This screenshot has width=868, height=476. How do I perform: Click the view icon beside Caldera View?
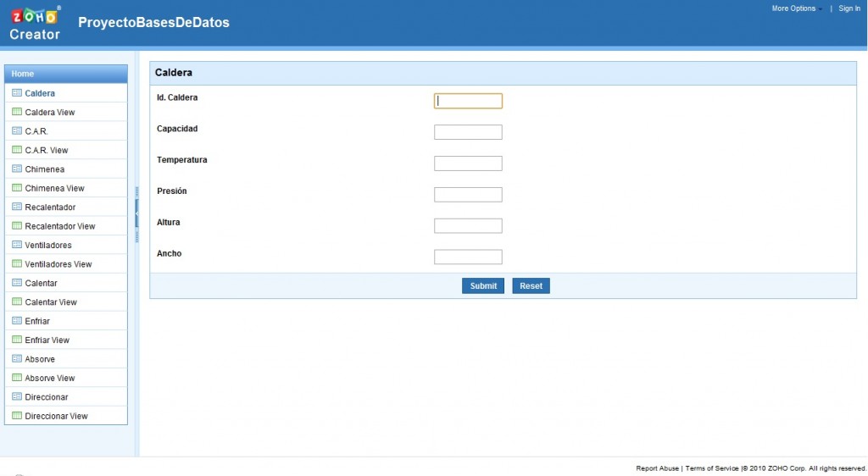coord(17,112)
